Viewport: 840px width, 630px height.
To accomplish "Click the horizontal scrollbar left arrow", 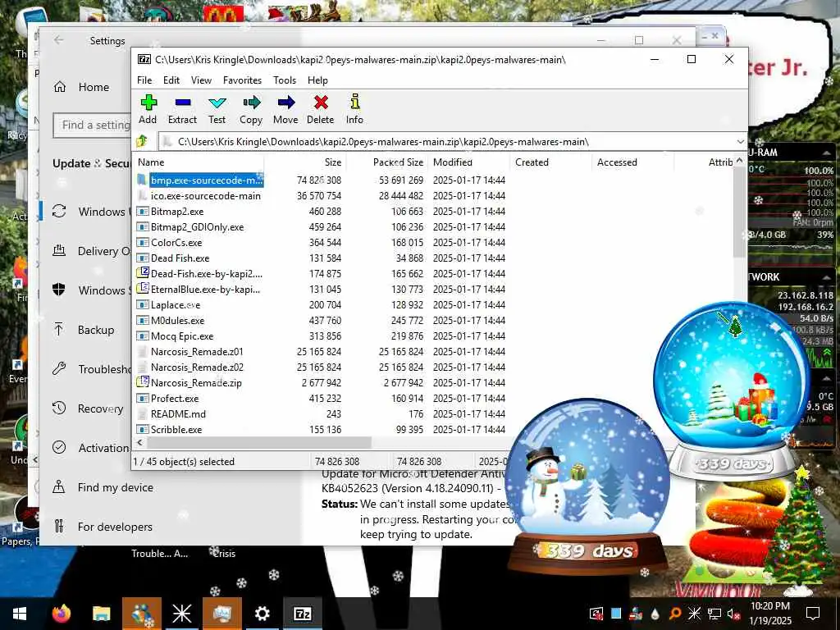I will [x=139, y=442].
